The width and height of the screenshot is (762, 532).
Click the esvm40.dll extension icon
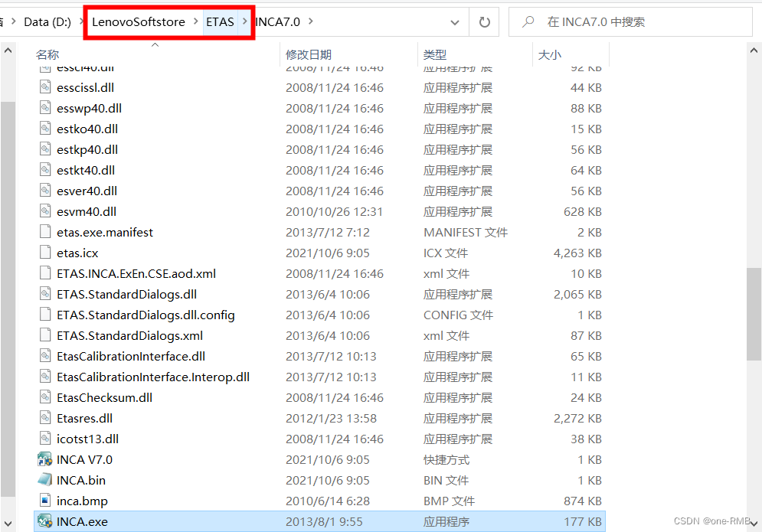(x=44, y=211)
